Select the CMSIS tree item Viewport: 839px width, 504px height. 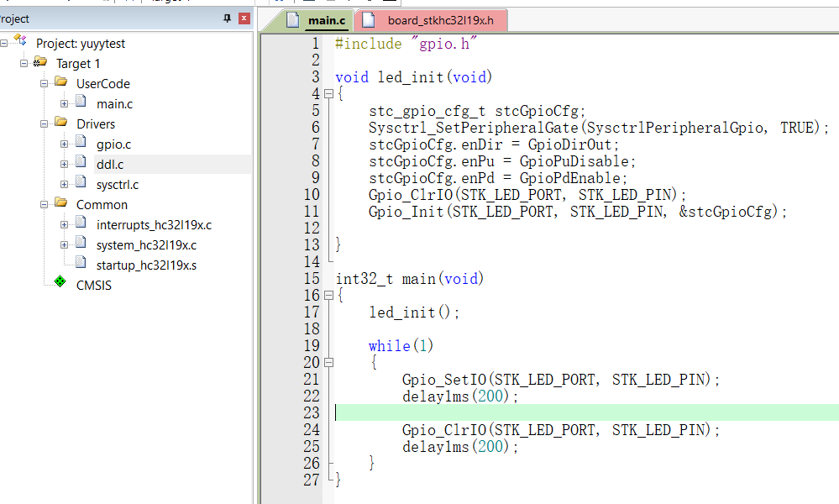(93, 286)
